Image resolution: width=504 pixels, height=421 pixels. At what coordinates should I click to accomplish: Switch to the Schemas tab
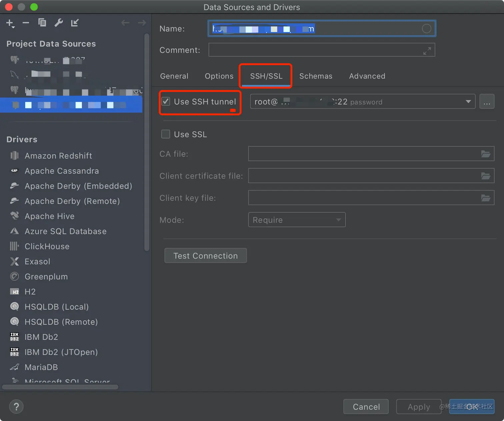316,76
